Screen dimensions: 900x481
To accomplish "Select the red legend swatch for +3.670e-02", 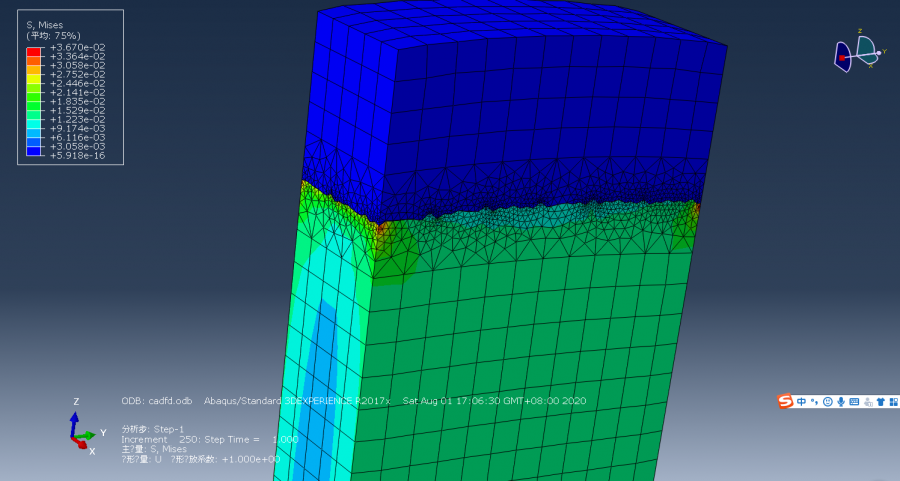I will point(33,52).
